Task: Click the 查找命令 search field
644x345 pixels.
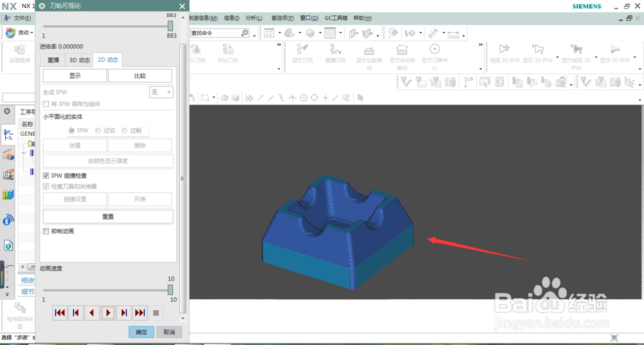Action: pos(220,33)
